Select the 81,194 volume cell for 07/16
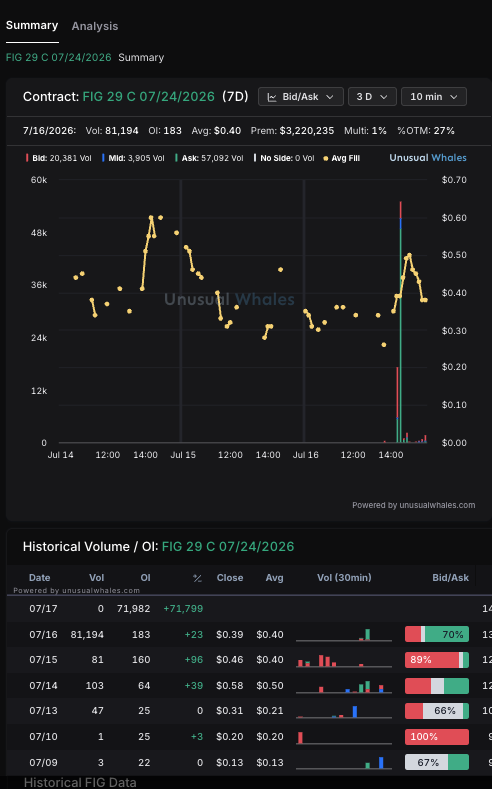 87,635
